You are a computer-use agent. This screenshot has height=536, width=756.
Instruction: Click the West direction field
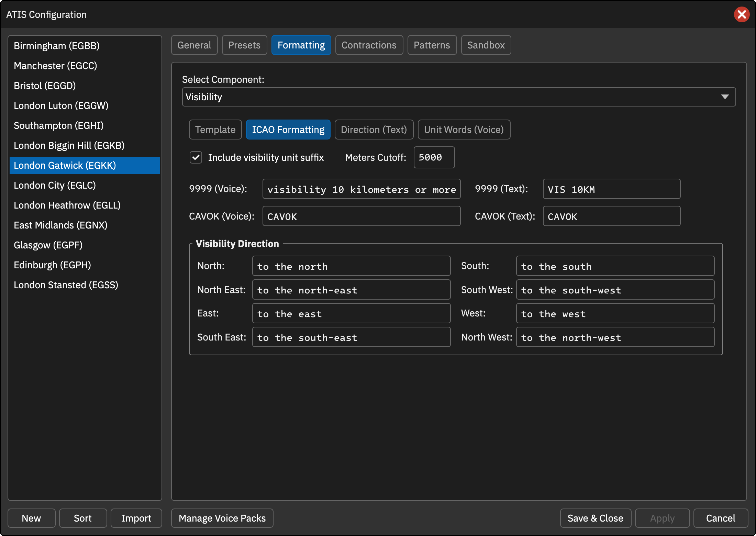(615, 313)
